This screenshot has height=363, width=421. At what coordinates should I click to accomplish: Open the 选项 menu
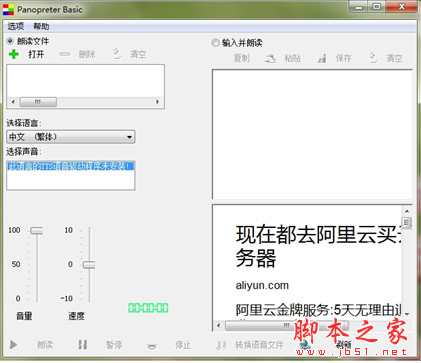(x=16, y=26)
